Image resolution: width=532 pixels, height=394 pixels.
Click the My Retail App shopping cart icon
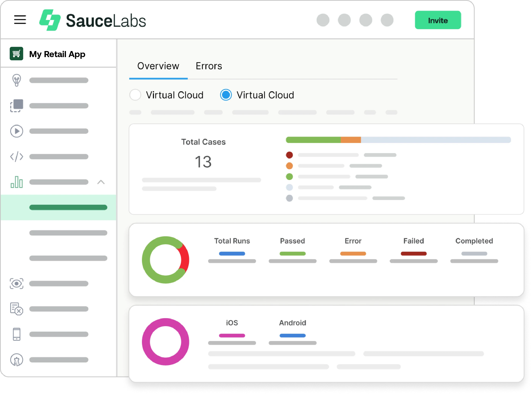16,54
